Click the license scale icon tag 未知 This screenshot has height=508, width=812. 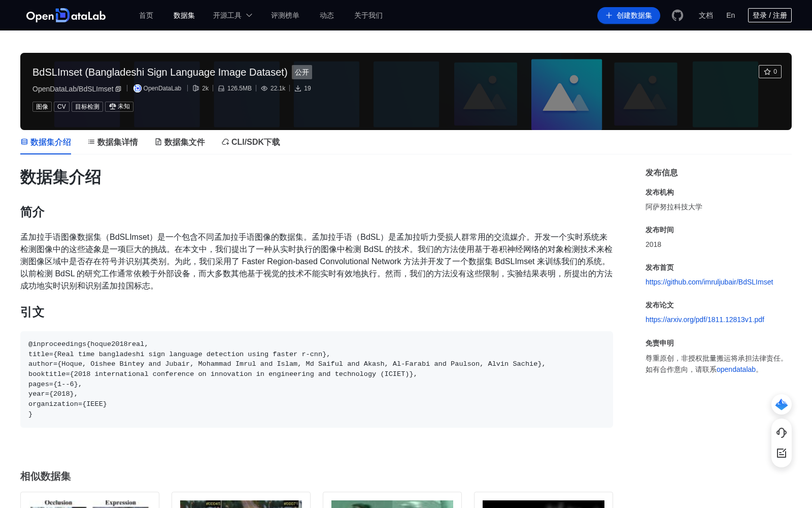click(x=119, y=107)
